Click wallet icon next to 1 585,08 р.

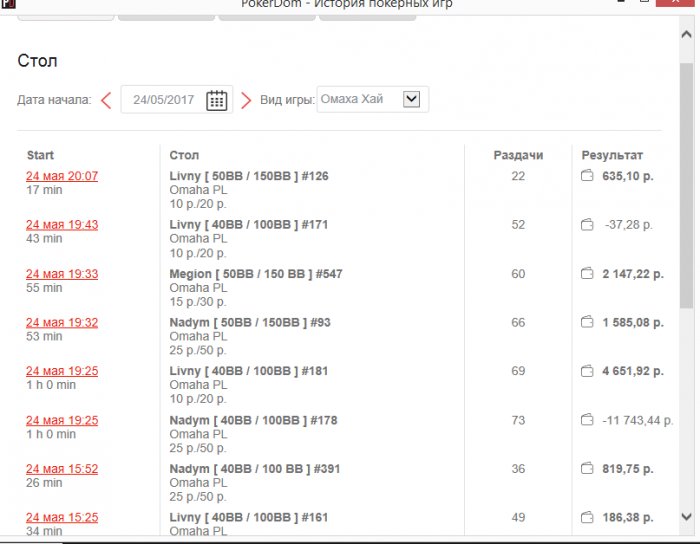(587, 322)
